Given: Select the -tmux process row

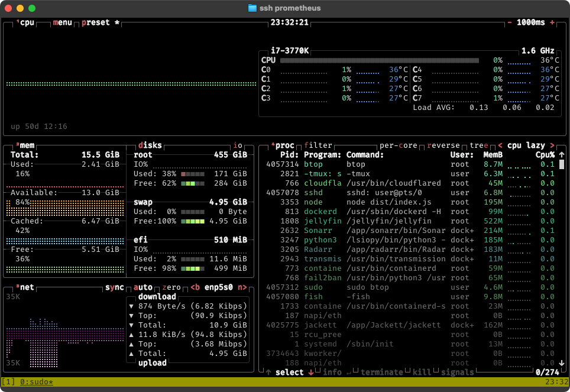Looking at the screenshot, I should (410, 174).
